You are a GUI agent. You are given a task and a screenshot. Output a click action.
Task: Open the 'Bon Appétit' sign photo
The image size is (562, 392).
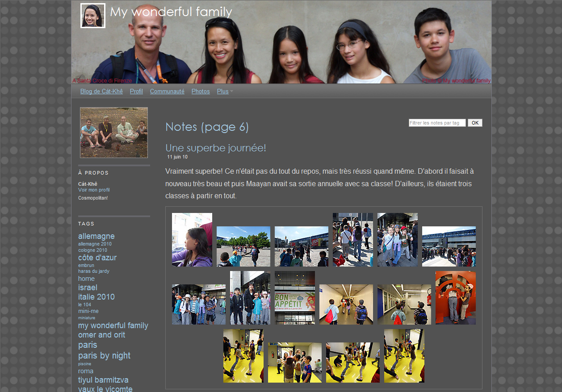point(294,298)
